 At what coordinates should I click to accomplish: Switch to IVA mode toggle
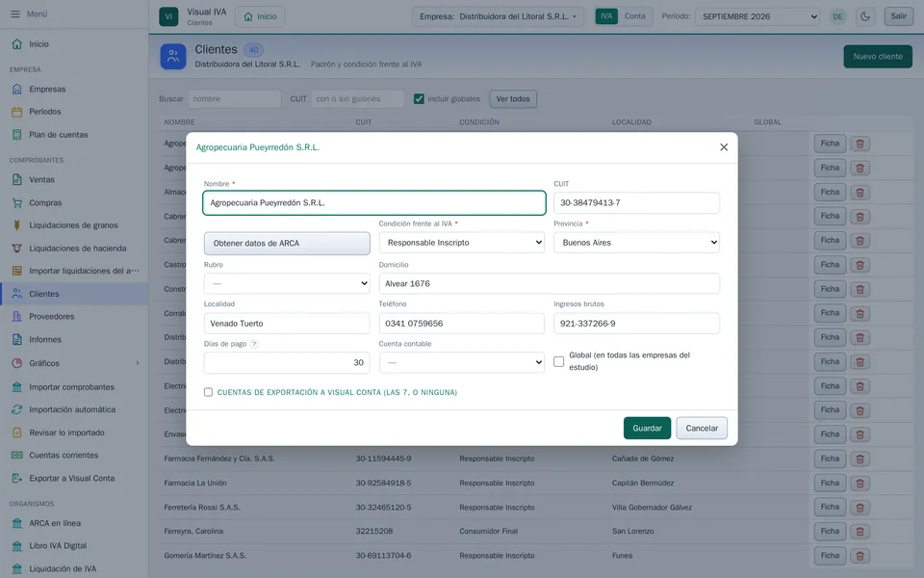pyautogui.click(x=606, y=16)
